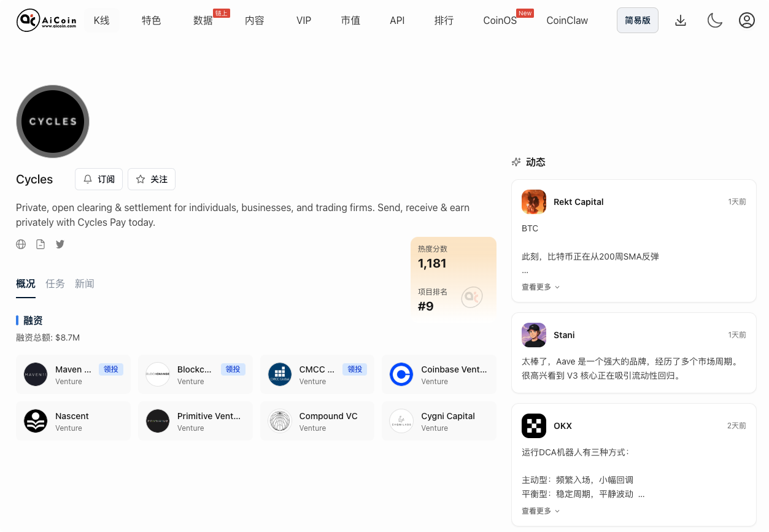This screenshot has height=532, width=769.
Task: Click the CMCC Global investor logo
Action: (280, 374)
